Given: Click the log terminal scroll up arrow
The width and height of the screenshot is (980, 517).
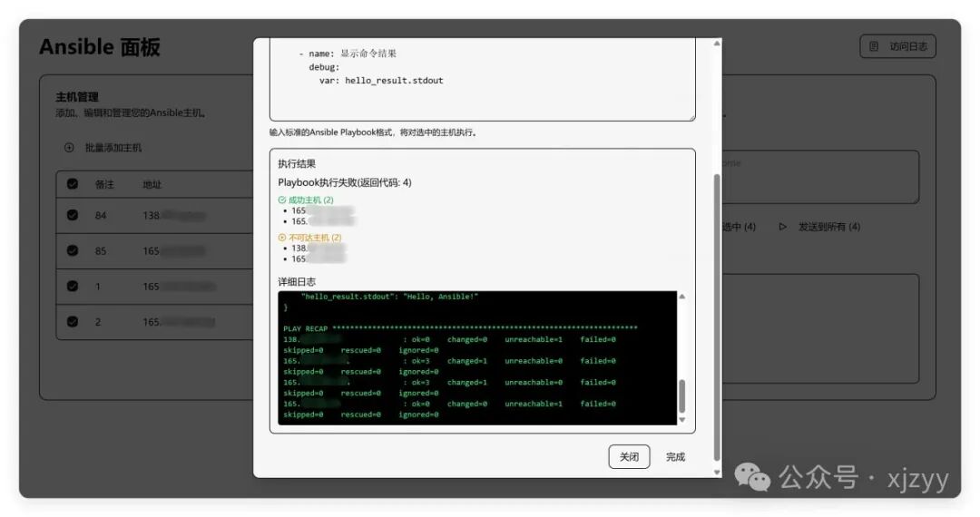Looking at the screenshot, I should click(681, 297).
